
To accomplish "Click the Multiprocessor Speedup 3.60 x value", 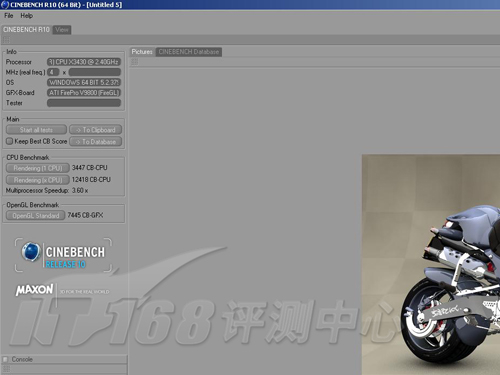I will [80, 191].
